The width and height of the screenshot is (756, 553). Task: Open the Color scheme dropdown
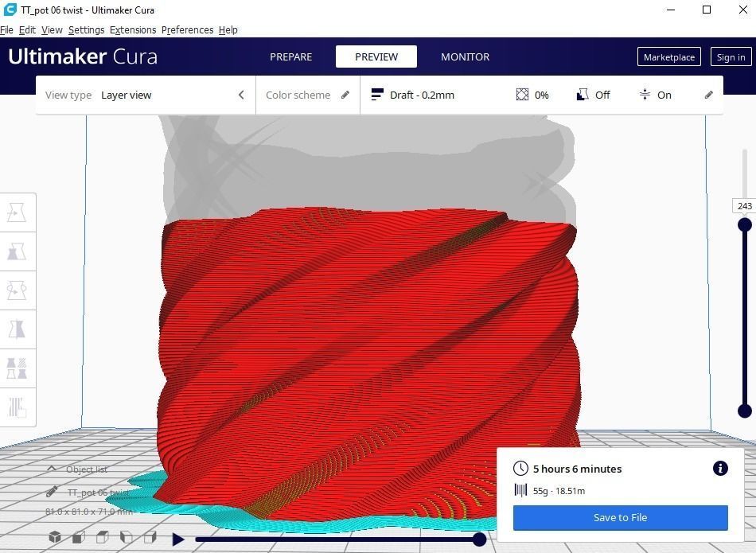308,95
